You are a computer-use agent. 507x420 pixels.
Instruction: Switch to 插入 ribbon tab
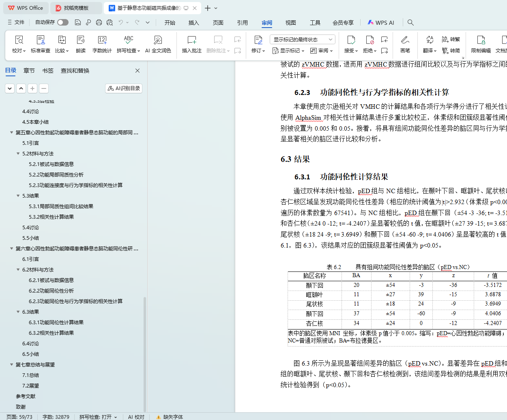click(x=194, y=23)
